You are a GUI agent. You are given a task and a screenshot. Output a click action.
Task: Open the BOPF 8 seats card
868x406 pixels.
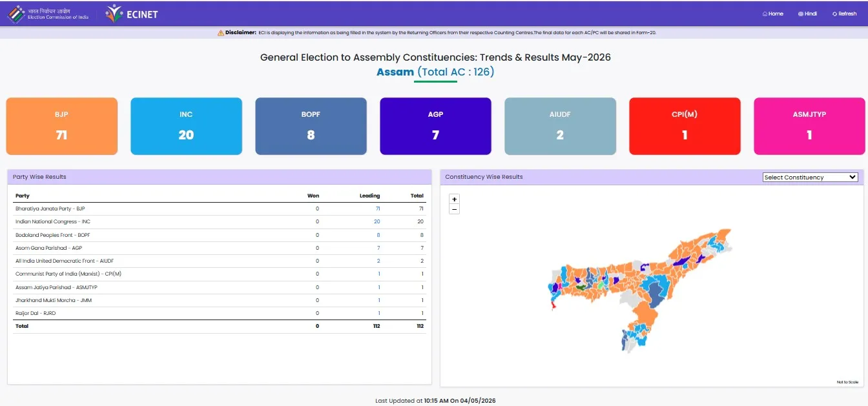(x=311, y=127)
